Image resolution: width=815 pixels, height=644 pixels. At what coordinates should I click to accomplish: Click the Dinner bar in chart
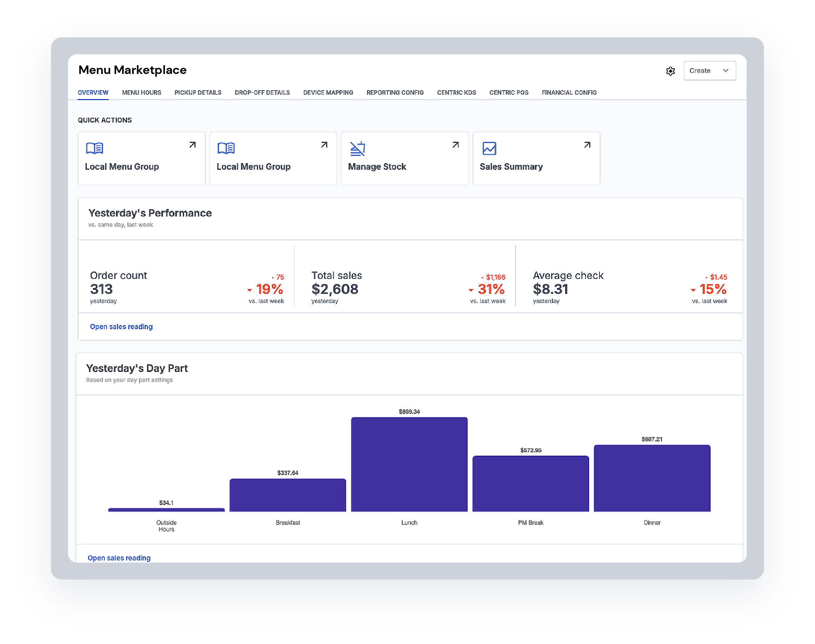652,478
